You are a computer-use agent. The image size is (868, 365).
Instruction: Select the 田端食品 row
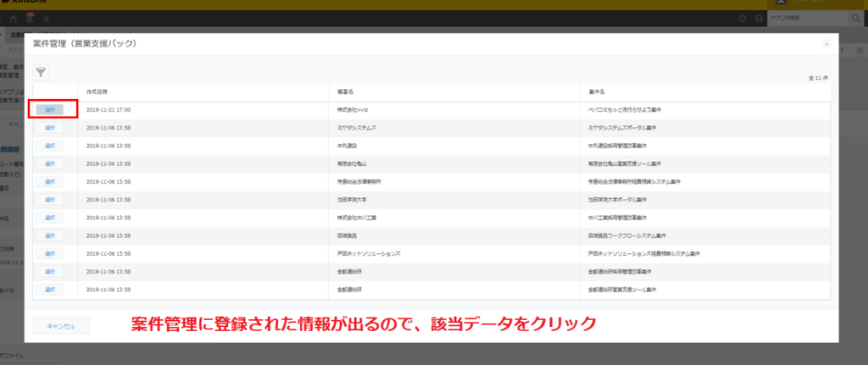coord(49,235)
